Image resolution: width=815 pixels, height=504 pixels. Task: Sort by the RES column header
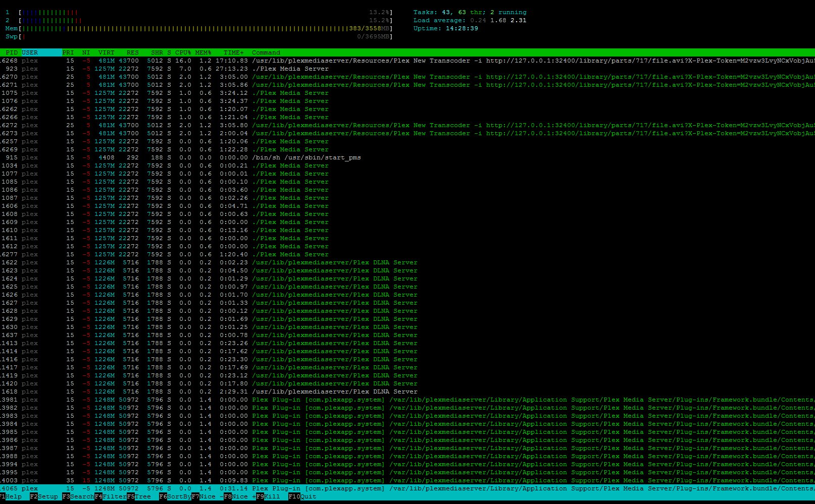[x=133, y=52]
